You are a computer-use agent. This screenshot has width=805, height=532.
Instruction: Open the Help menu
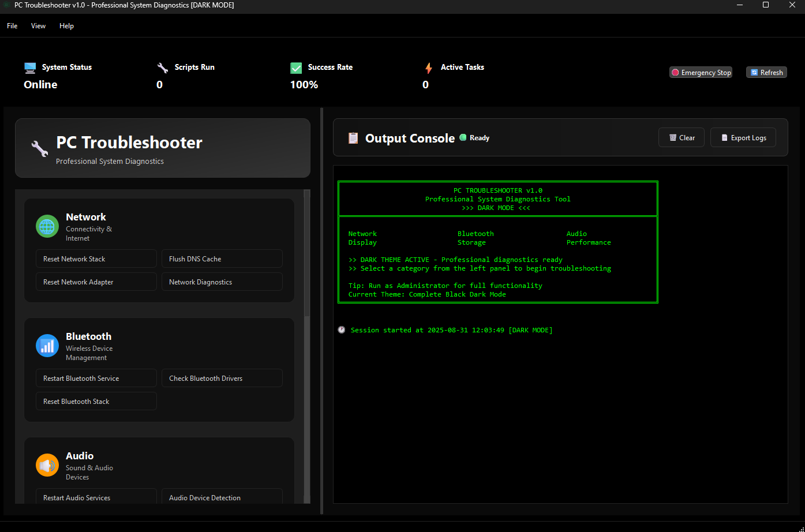click(x=66, y=26)
